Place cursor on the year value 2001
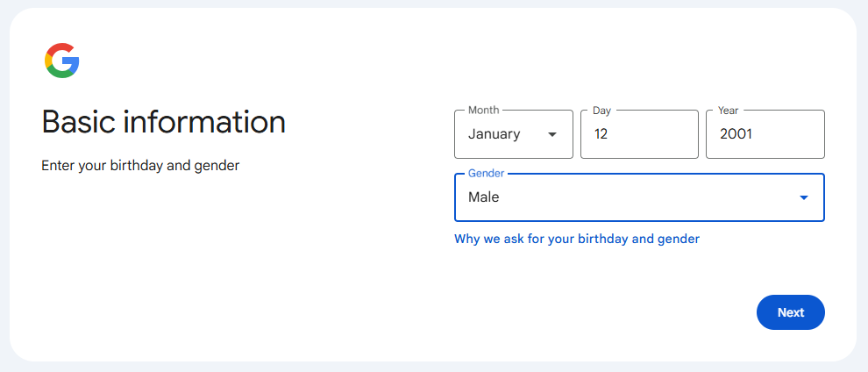868x372 pixels. [x=736, y=134]
